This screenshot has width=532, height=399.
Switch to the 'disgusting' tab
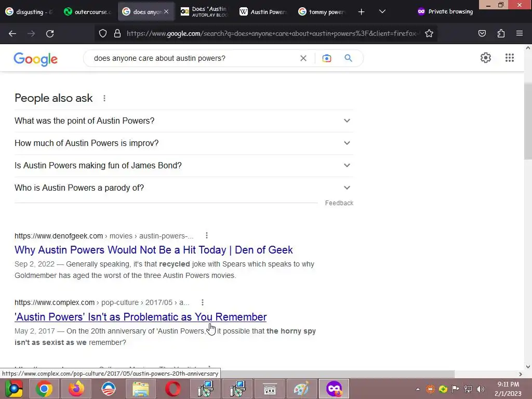[x=30, y=12]
